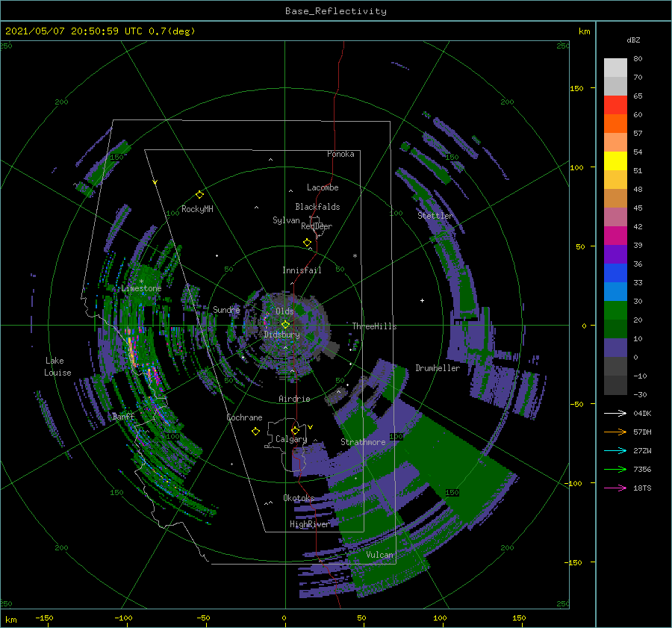This screenshot has width=672, height=628.
Task: Click the magenta 18TS arrow icon
Action: click(615, 488)
